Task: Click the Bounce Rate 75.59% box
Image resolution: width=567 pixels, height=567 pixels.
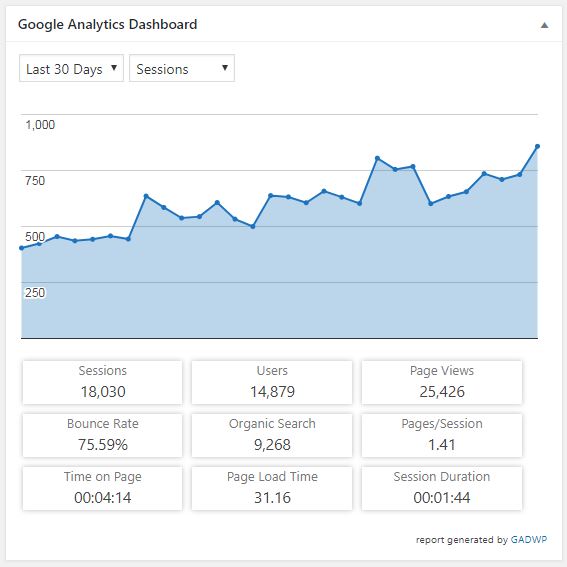Action: tap(102, 435)
